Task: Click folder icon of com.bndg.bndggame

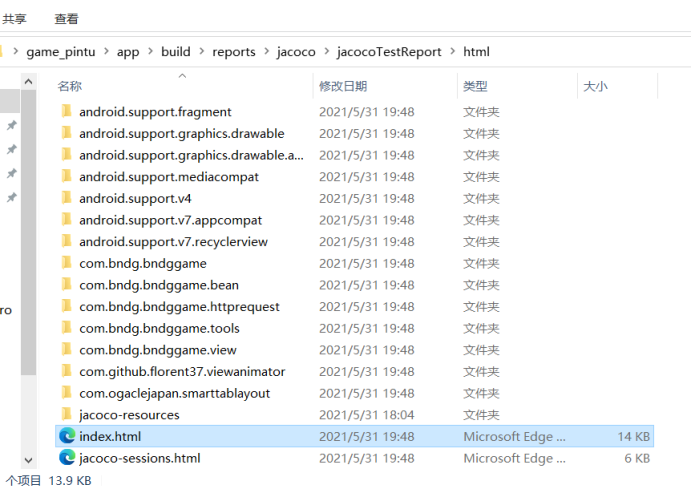Action: pos(67,263)
